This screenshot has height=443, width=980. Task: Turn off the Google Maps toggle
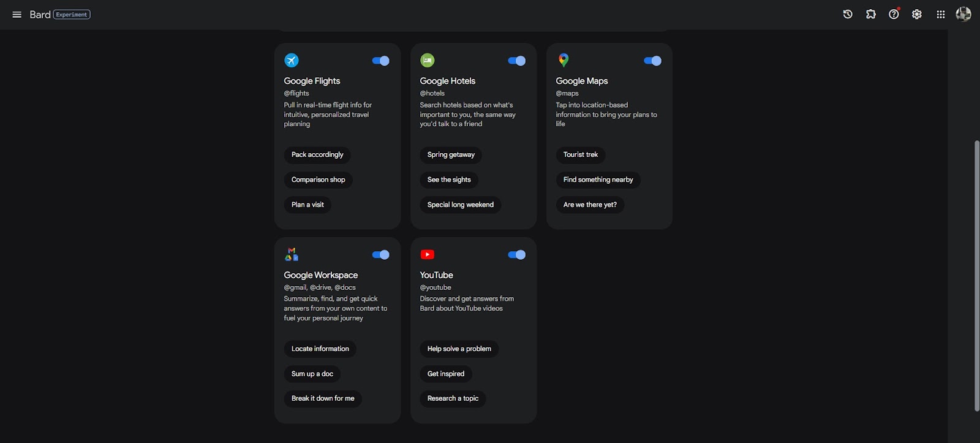[x=652, y=61]
